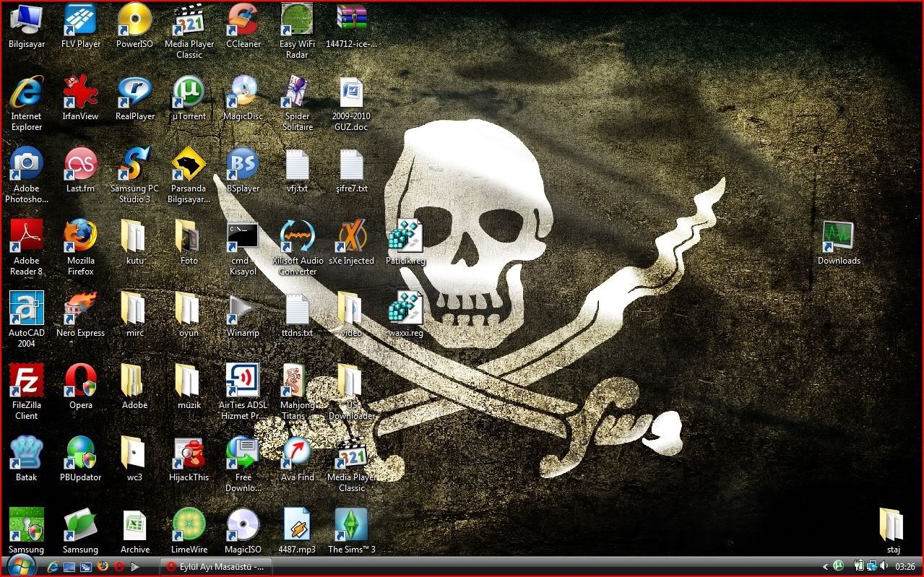Select the 4487.mp3 audio file
Image resolution: width=924 pixels, height=577 pixels.
click(297, 532)
